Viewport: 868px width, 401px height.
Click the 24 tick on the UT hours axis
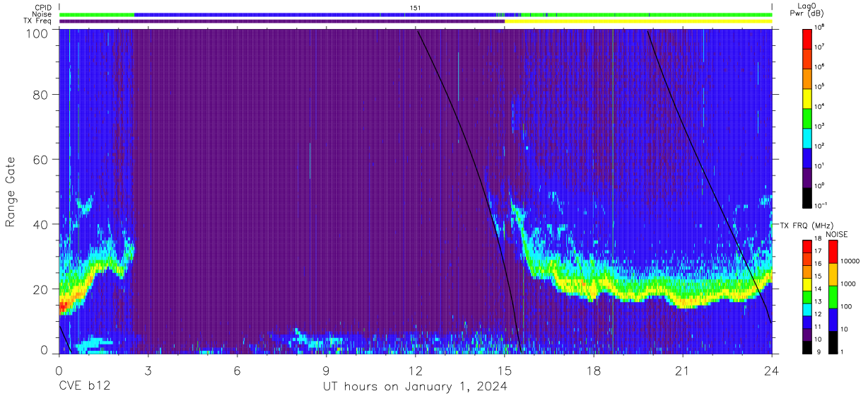coord(772,371)
